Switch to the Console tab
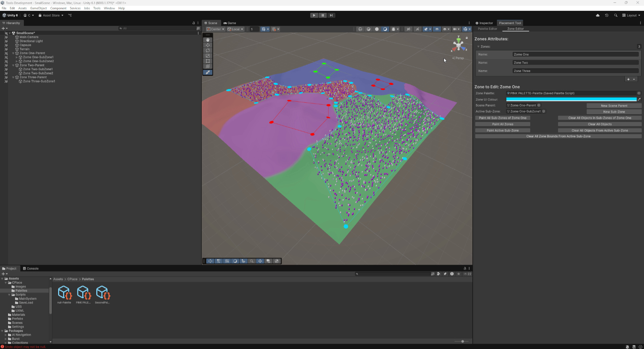This screenshot has height=349, width=644. (30, 269)
